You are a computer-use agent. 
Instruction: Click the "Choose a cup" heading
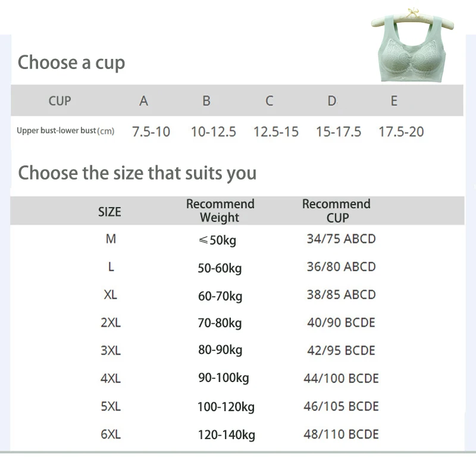(71, 62)
